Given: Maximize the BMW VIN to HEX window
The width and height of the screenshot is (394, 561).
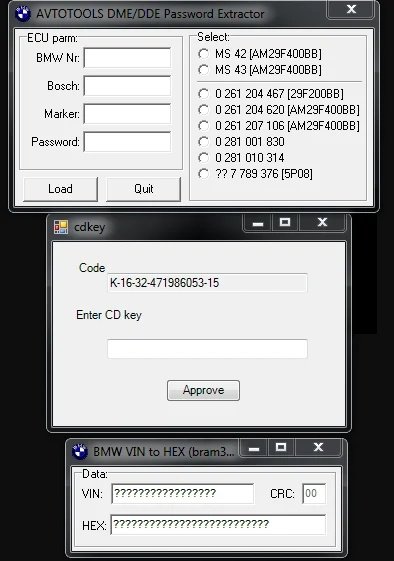Looking at the screenshot, I should coord(281,448).
